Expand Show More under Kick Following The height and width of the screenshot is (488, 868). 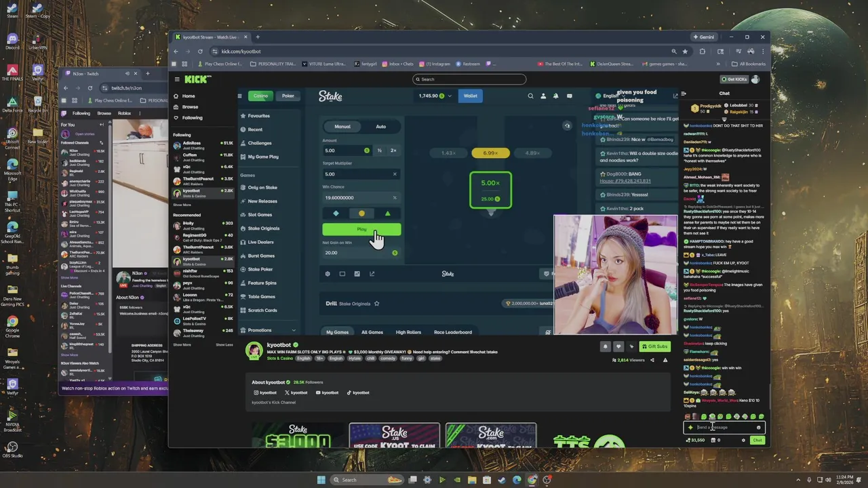click(x=182, y=205)
